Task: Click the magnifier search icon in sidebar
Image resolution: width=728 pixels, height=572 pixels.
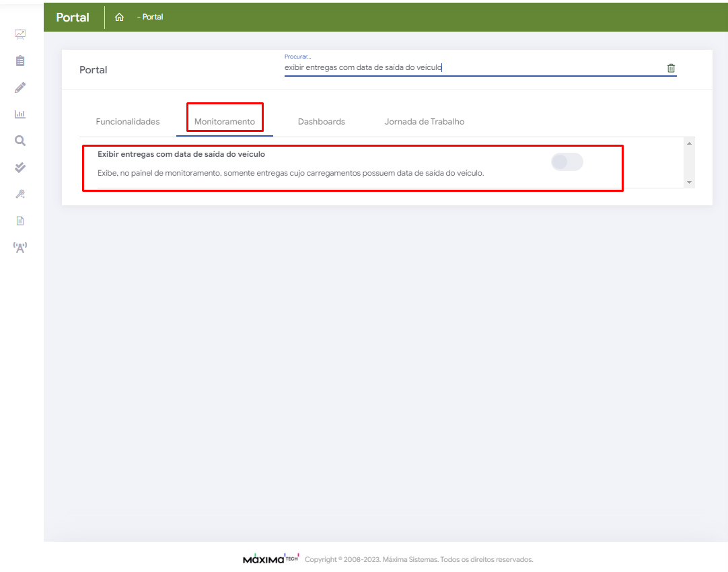Action: pyautogui.click(x=20, y=141)
